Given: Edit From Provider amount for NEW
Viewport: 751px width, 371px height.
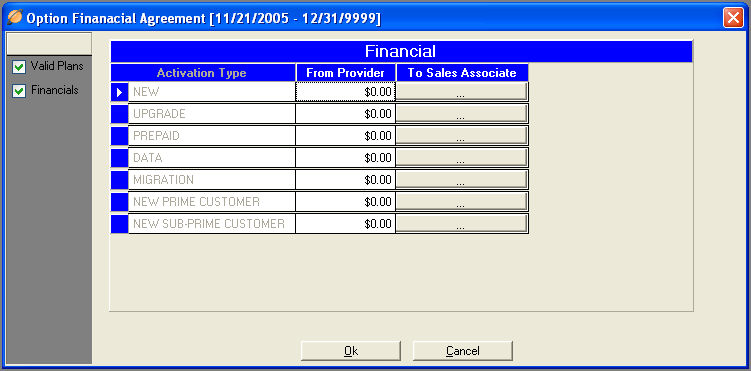Looking at the screenshot, I should [x=345, y=91].
